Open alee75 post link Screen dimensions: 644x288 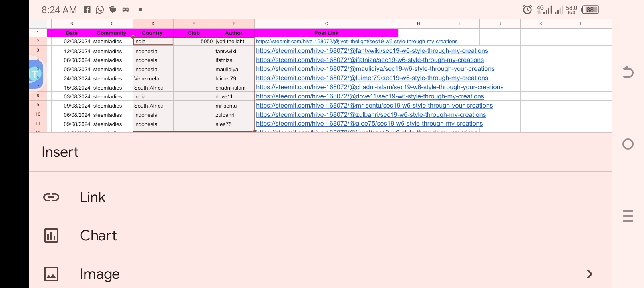pos(370,124)
